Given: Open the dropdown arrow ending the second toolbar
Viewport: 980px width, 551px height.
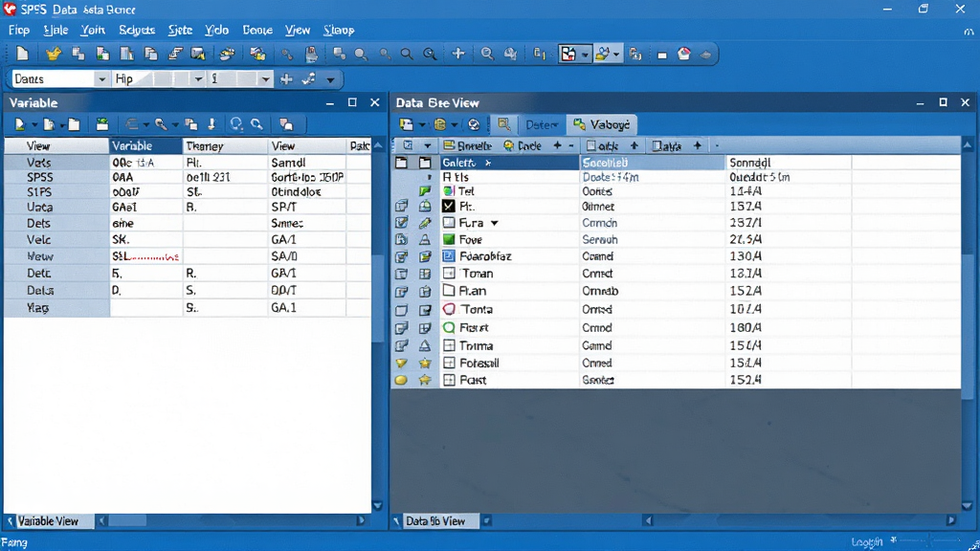Looking at the screenshot, I should (x=330, y=80).
